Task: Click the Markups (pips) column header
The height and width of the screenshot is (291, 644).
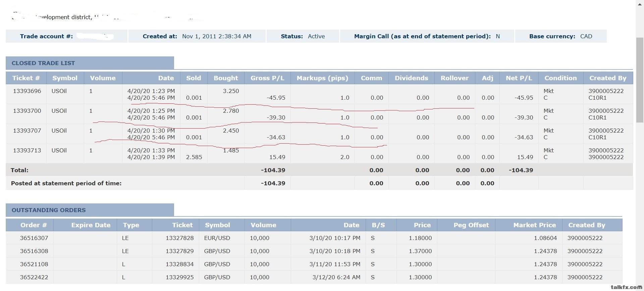Action: pos(322,78)
